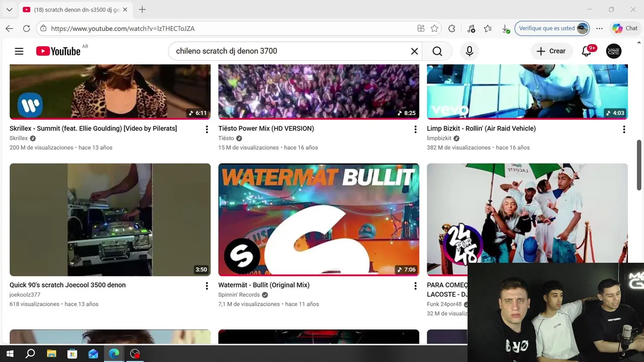Viewport: 644px width, 362px height.
Task: Open more options for Tiësto Power Mix
Action: pos(415,130)
